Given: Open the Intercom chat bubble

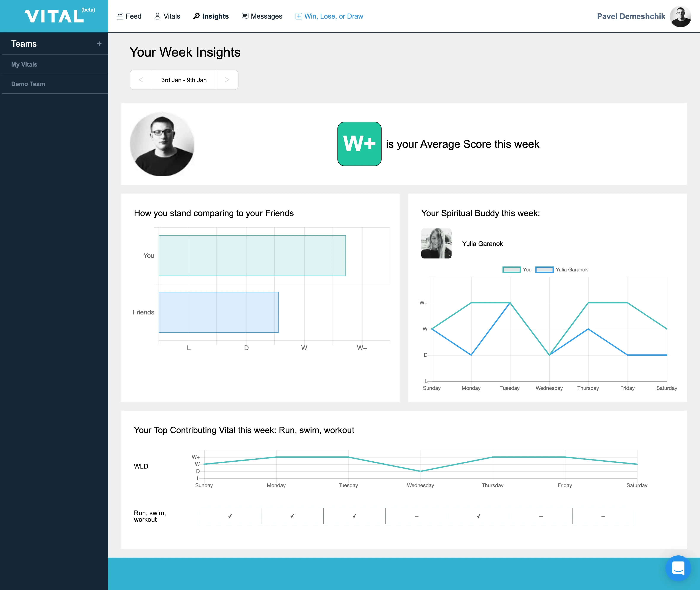Looking at the screenshot, I should pos(678,568).
